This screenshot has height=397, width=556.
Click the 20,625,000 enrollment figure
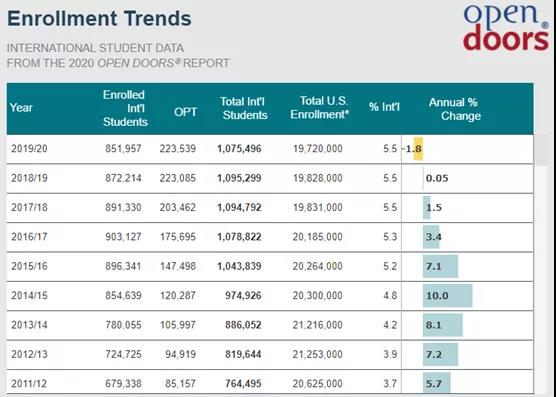(x=317, y=384)
